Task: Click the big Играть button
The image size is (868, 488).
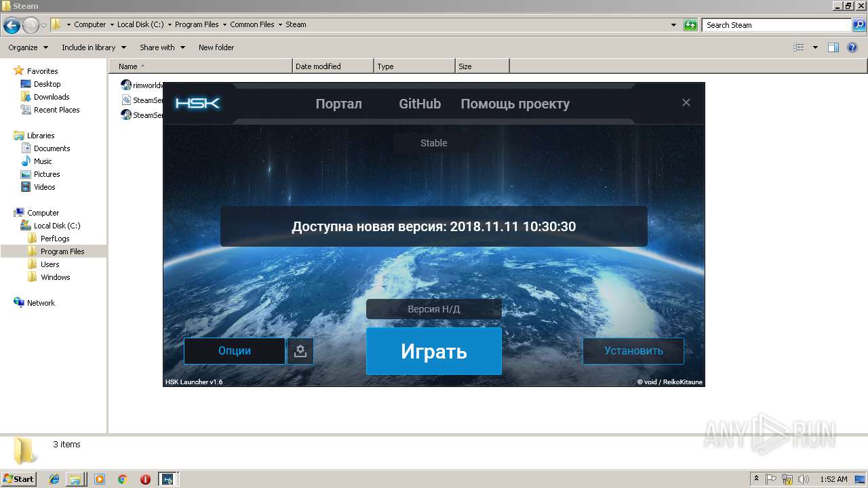Action: [x=434, y=351]
